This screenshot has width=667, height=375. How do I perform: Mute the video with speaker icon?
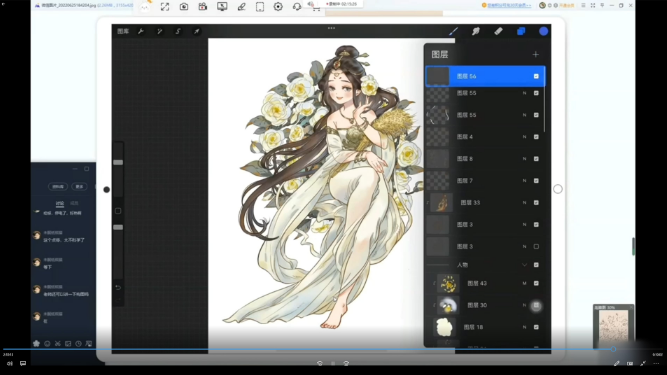[10, 364]
